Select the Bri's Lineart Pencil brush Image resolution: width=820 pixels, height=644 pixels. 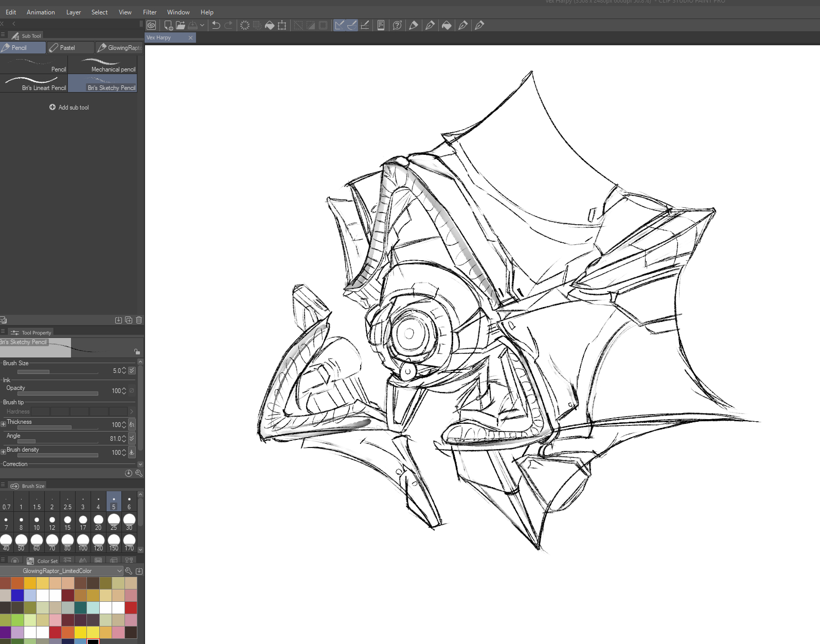coord(34,83)
